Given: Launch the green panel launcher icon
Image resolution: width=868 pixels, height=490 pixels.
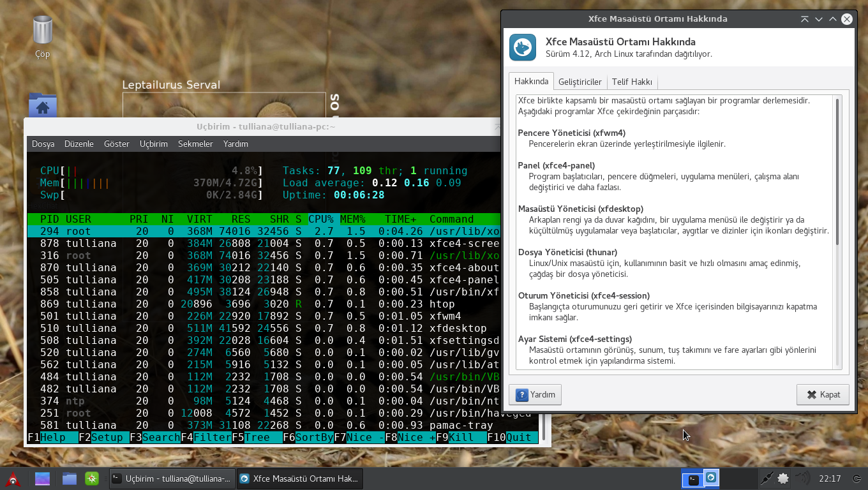Looking at the screenshot, I should click(92, 479).
